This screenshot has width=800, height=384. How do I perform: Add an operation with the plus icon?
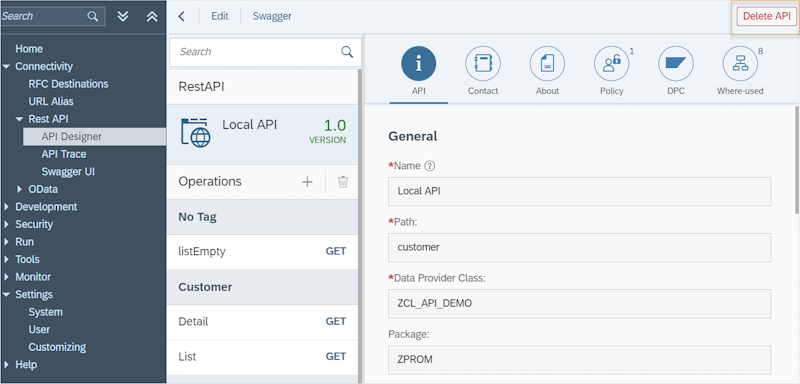point(307,182)
